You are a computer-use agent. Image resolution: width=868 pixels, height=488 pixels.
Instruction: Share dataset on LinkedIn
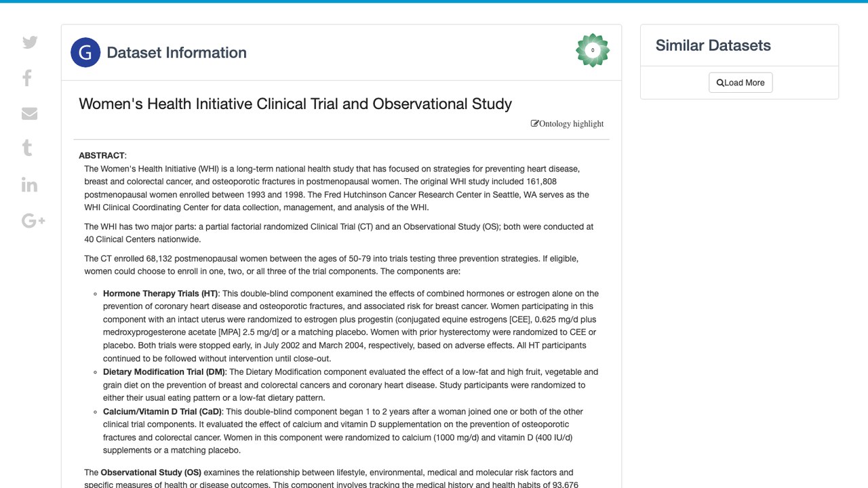29,184
